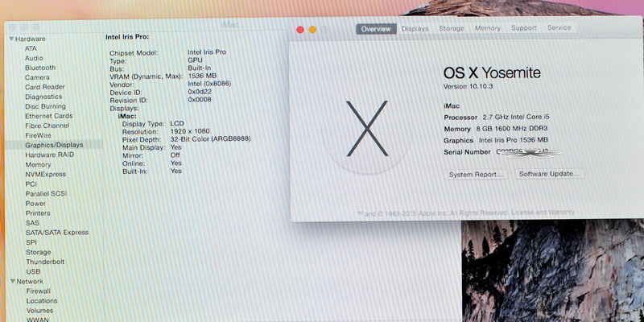Open the Memory tab

[x=488, y=28]
